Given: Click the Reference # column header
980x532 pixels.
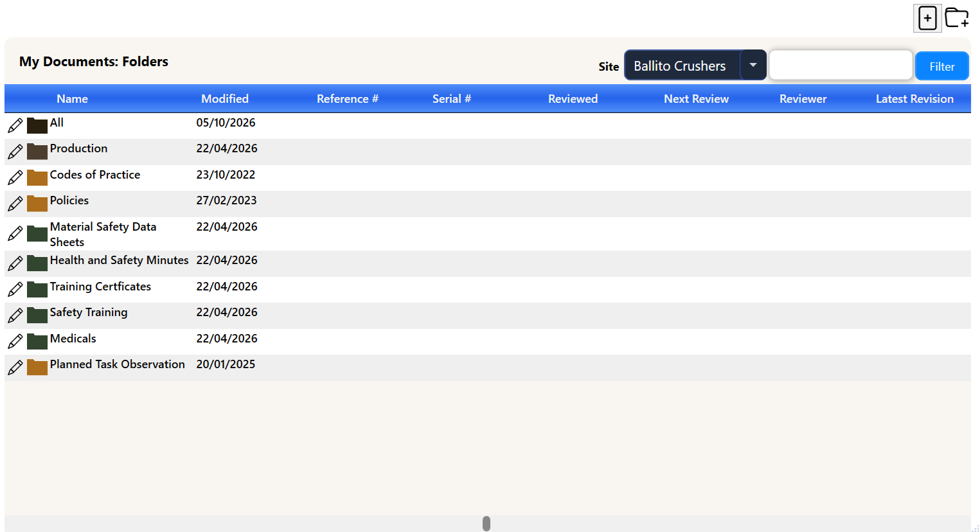Looking at the screenshot, I should [x=348, y=99].
